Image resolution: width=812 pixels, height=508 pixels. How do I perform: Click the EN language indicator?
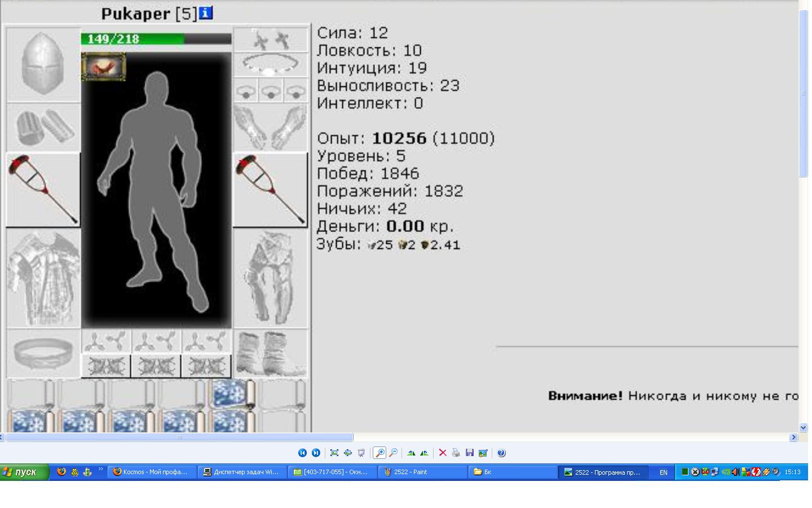tap(663, 472)
